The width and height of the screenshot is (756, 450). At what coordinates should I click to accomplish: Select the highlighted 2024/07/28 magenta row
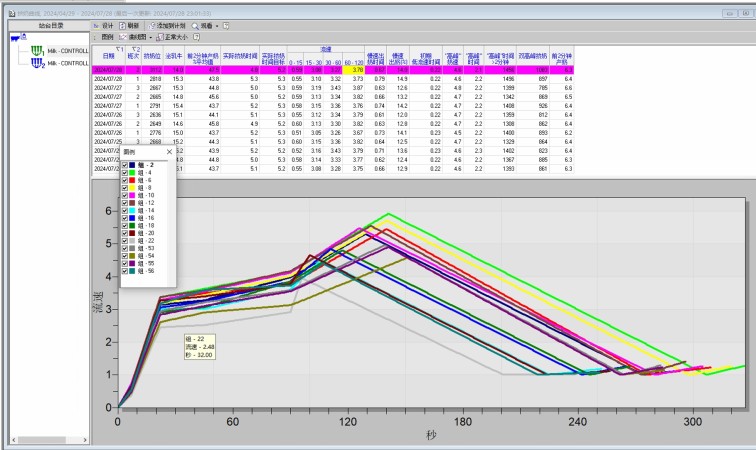click(x=110, y=70)
